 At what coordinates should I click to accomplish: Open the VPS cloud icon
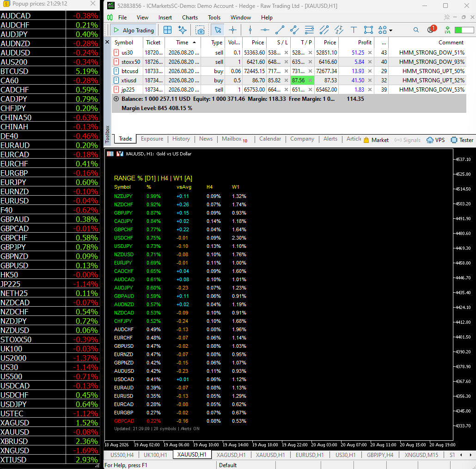(x=436, y=140)
